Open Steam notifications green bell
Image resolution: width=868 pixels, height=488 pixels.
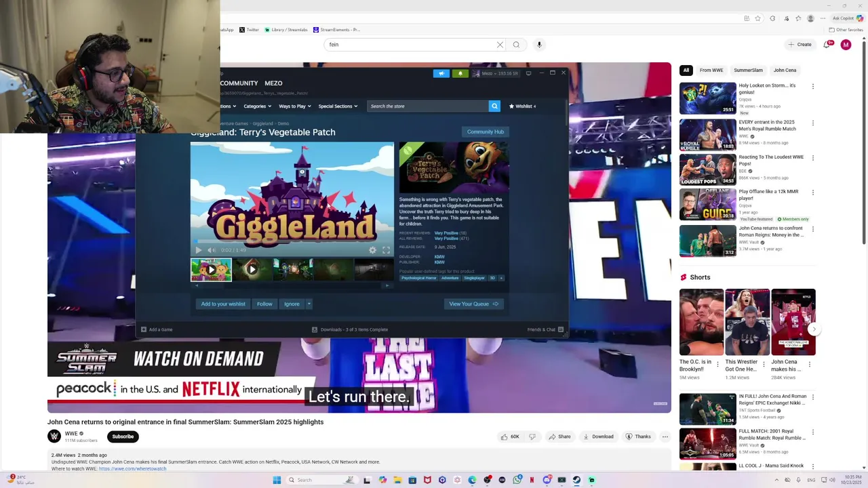460,73
